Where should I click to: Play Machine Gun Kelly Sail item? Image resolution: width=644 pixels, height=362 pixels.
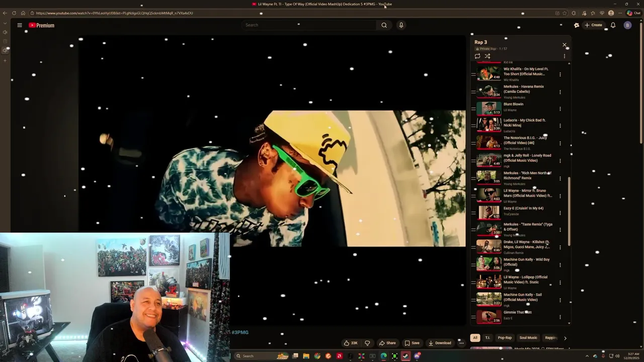[x=517, y=299]
